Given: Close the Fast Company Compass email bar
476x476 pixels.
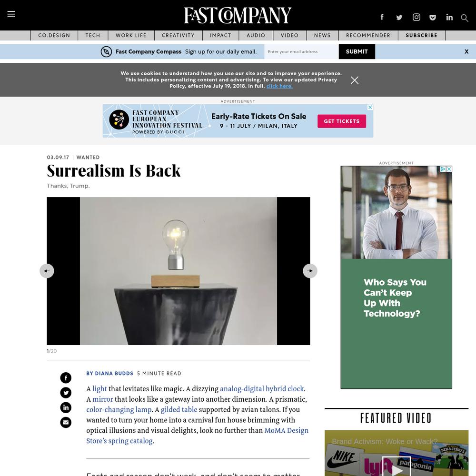Looking at the screenshot, I should point(466,51).
